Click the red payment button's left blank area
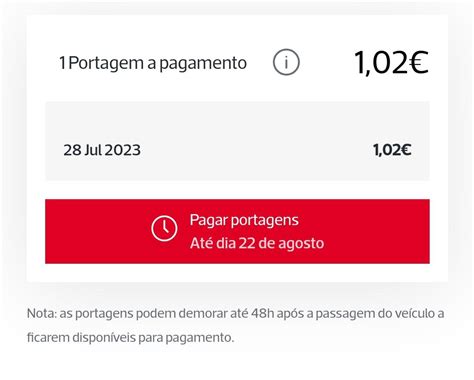The height and width of the screenshot is (380, 474). pos(97,231)
